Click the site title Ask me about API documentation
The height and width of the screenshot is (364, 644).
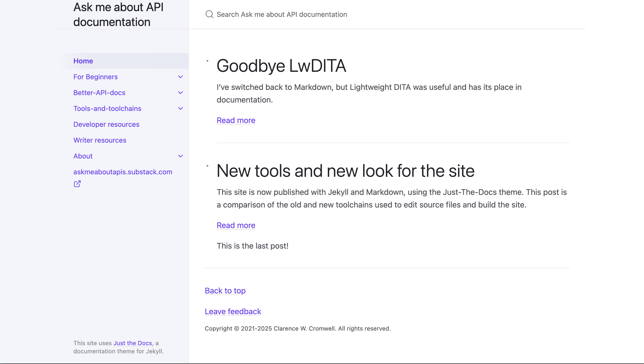coord(118,15)
